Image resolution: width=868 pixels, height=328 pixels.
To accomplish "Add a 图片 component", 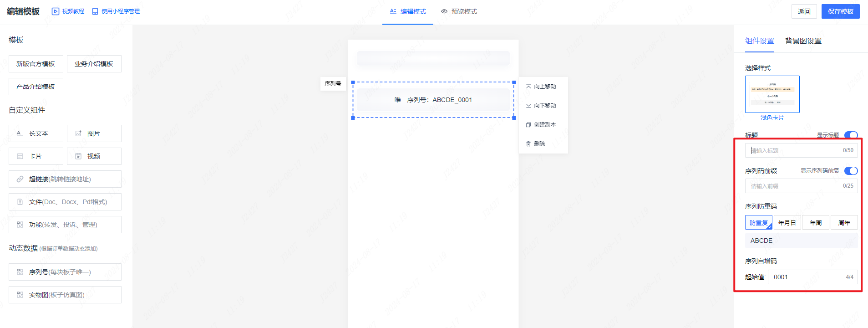I will [94, 133].
